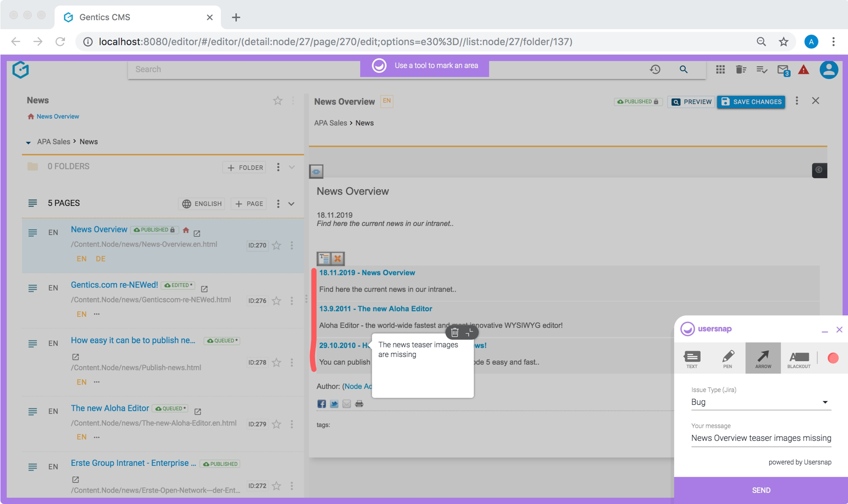Collapse the 5 PAGES section chevron

pos(292,204)
